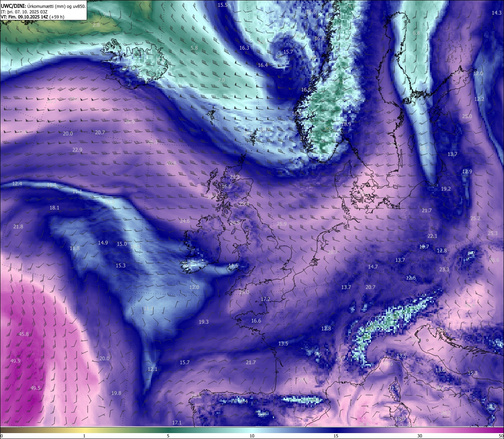
Task: Click the 49.9 value in the magenta area
Action: tap(15, 361)
